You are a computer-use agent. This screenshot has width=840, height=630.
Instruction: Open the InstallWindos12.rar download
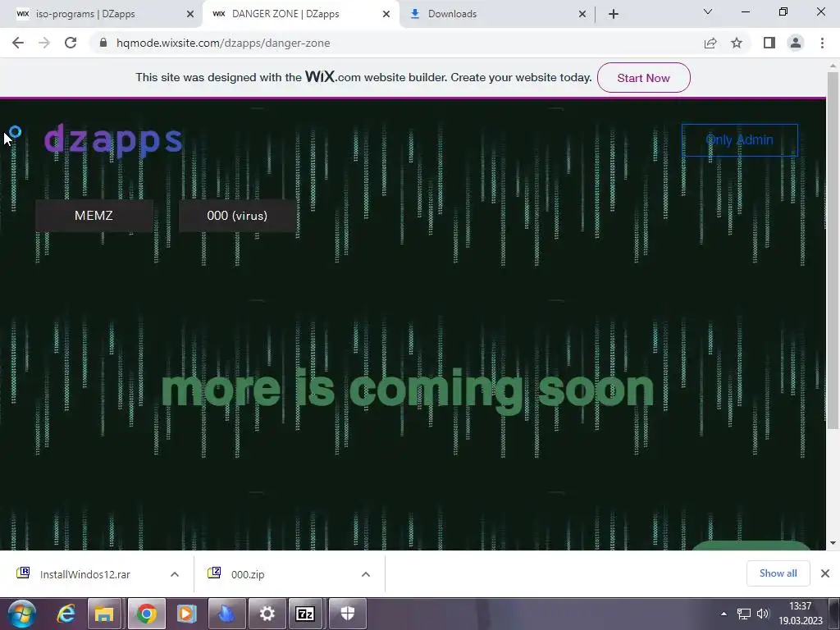pos(85,574)
